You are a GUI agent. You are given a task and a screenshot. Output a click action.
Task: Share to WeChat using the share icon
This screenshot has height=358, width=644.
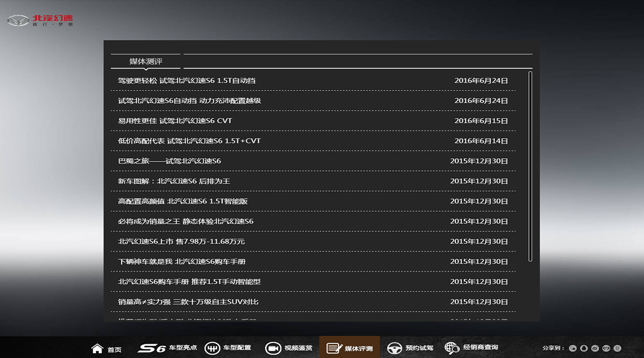pos(573,348)
